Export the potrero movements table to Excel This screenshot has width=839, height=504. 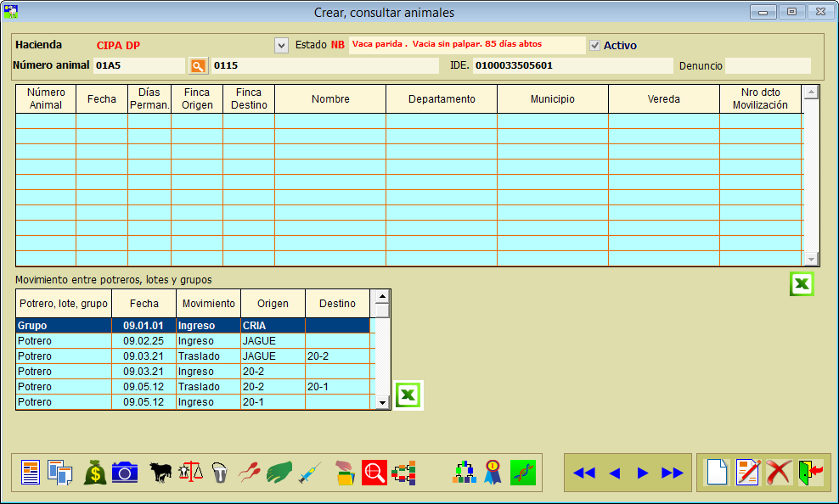408,395
